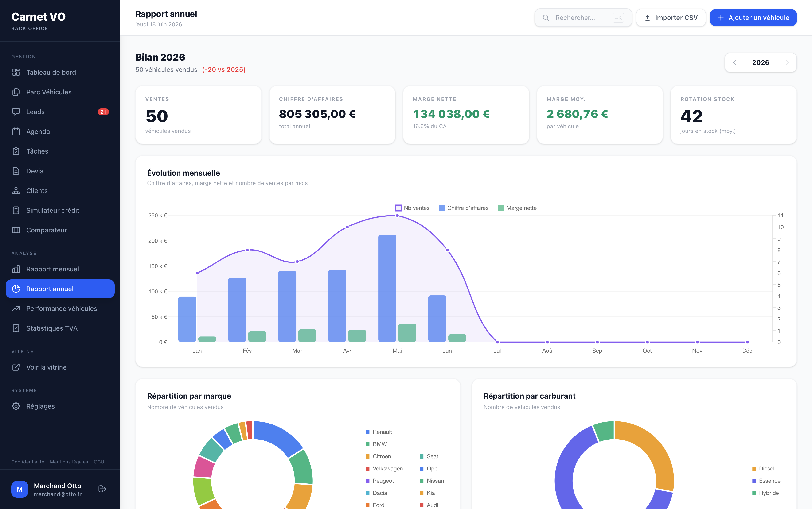Image resolution: width=812 pixels, height=509 pixels.
Task: Go to previous year with left chevron
Action: pyautogui.click(x=734, y=63)
